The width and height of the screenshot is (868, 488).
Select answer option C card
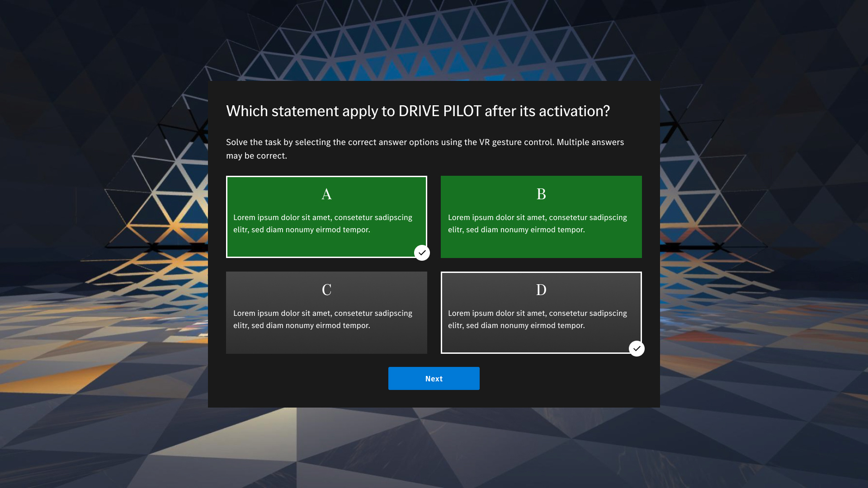point(326,313)
